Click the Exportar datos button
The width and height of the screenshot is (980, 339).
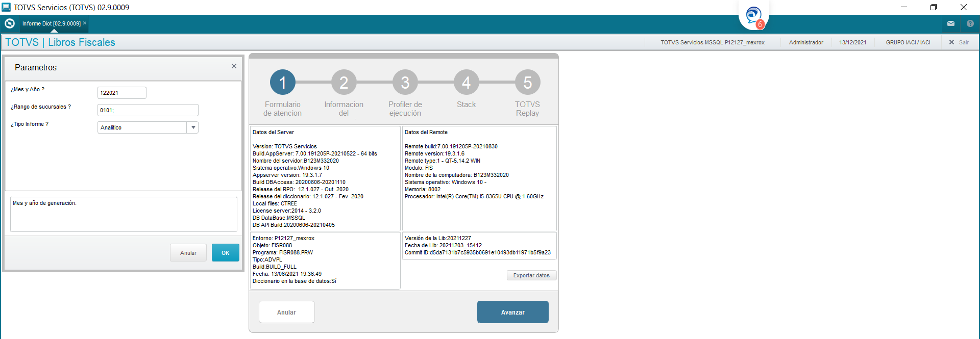pyautogui.click(x=531, y=275)
